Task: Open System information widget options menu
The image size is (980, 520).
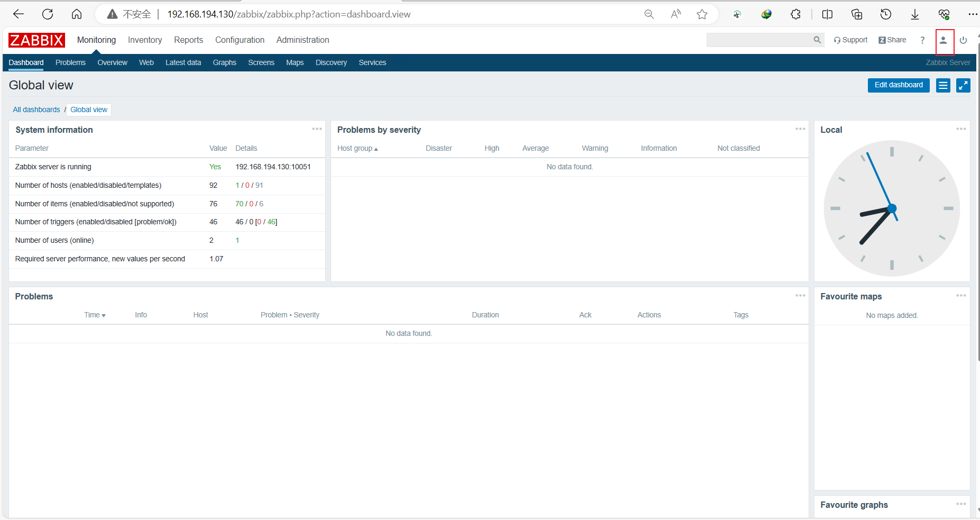Action: pyautogui.click(x=317, y=129)
